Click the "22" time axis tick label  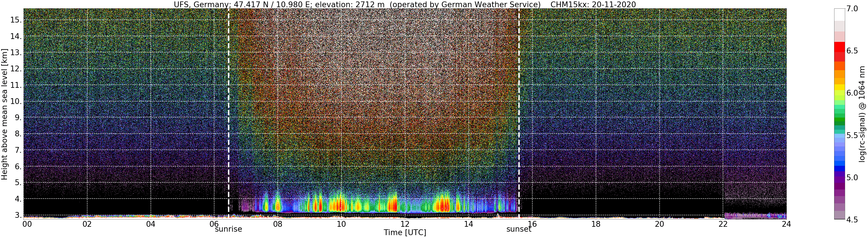pos(723,224)
